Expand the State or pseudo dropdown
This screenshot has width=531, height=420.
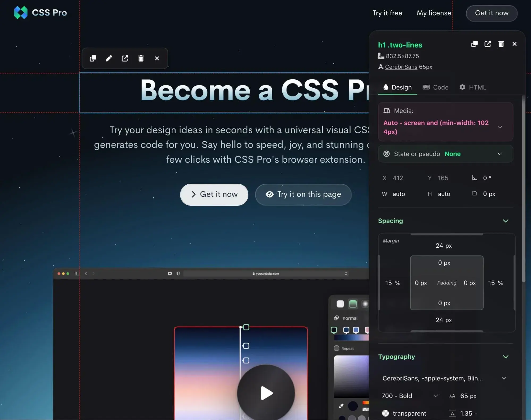click(500, 154)
